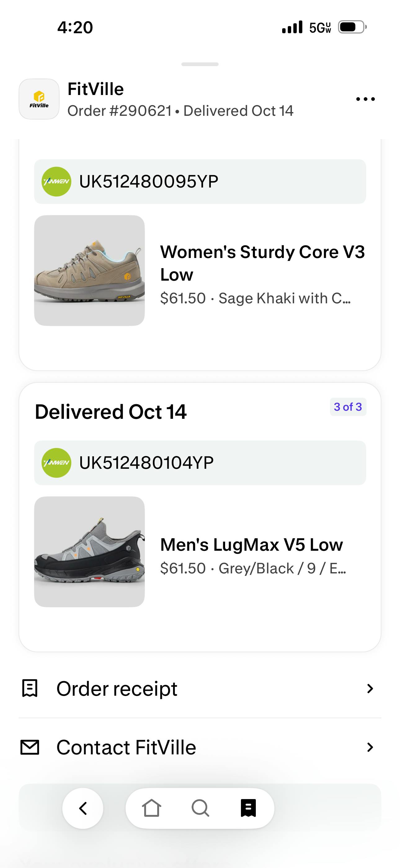Tap the 3 of 3 shipment badge

348,407
